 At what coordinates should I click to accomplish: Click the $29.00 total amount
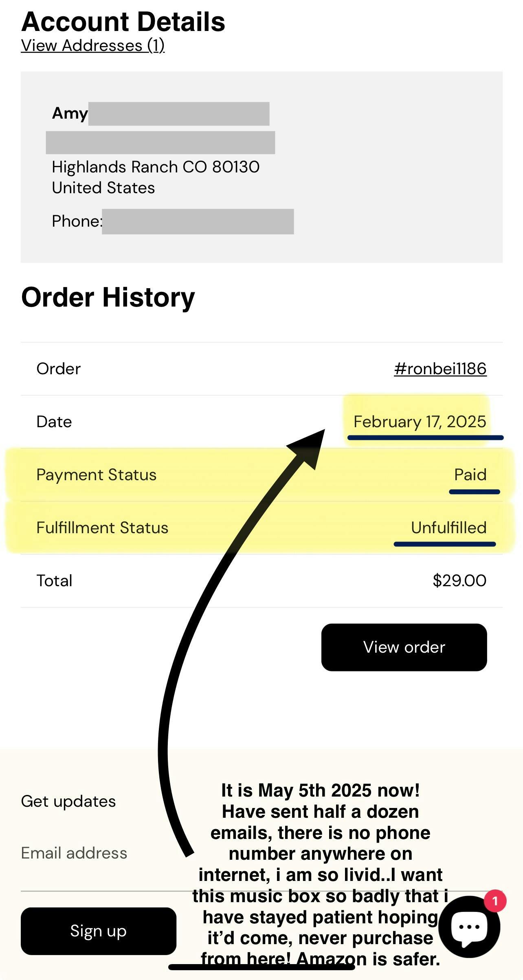pos(459,580)
